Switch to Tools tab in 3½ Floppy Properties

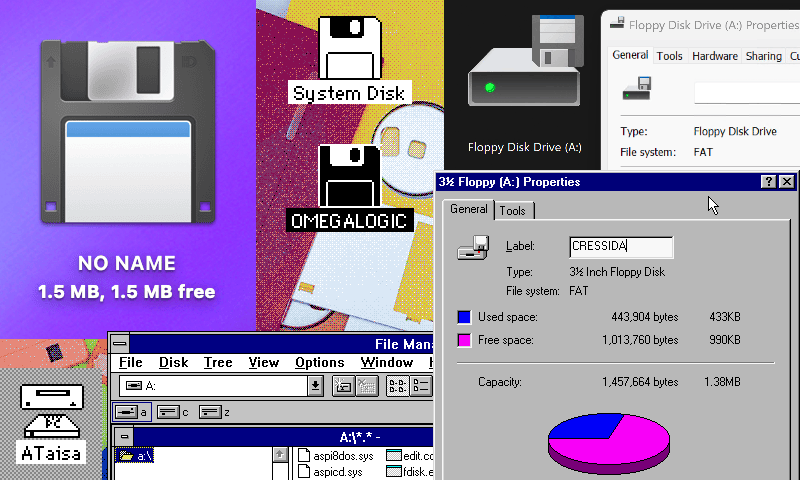pyautogui.click(x=513, y=210)
